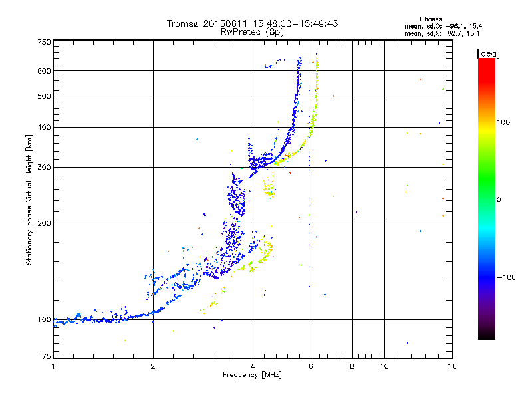Click the y-axis tick label '300'
This screenshot has width=532, height=399.
[x=44, y=168]
